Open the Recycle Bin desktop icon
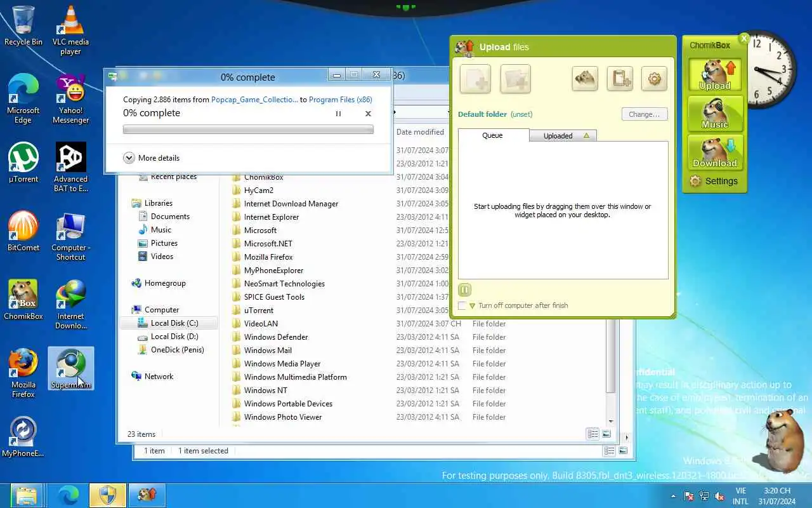This screenshot has height=508, width=812. click(23, 25)
